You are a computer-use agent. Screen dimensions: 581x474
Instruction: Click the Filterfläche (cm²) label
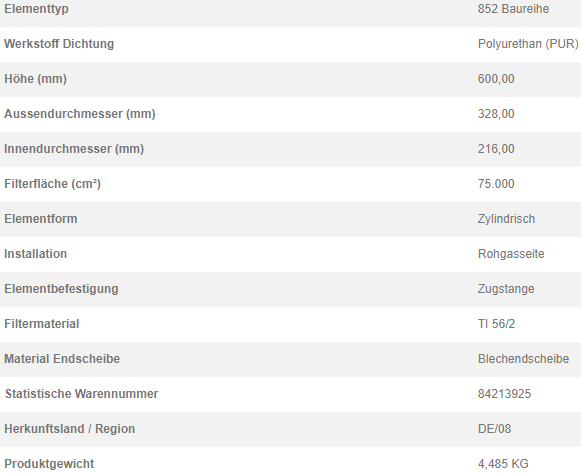click(x=52, y=184)
